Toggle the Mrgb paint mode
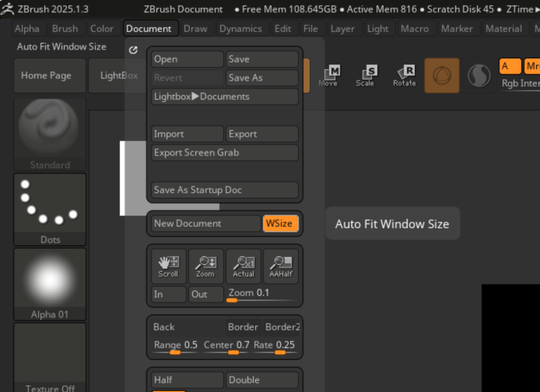 pyautogui.click(x=534, y=66)
